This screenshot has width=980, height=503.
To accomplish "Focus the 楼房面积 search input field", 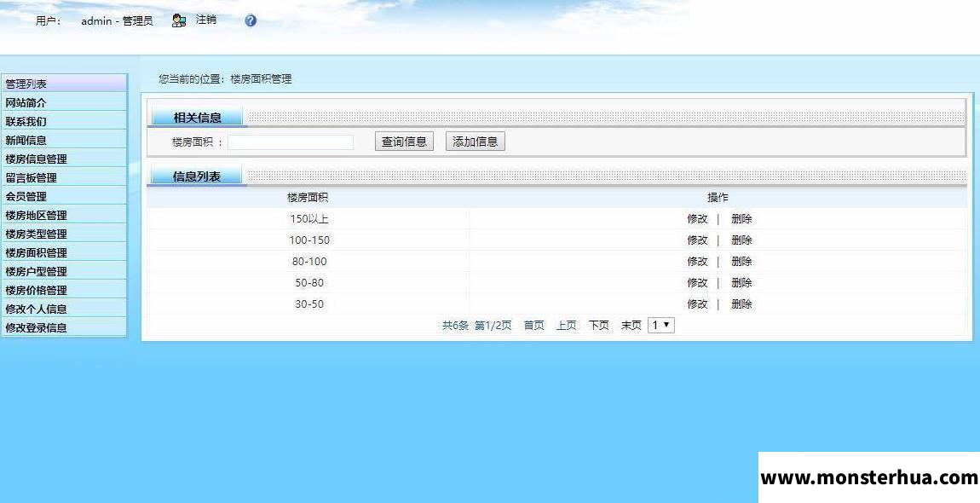I will point(291,142).
